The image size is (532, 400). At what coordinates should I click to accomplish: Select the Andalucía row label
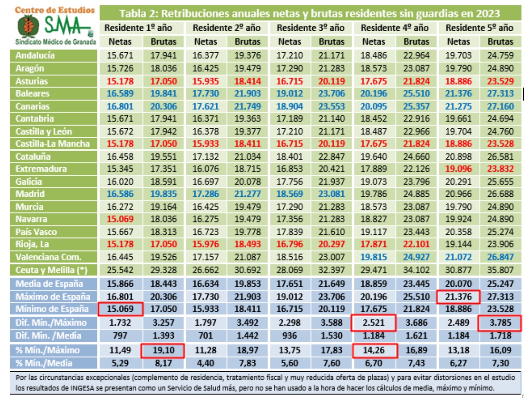35,55
